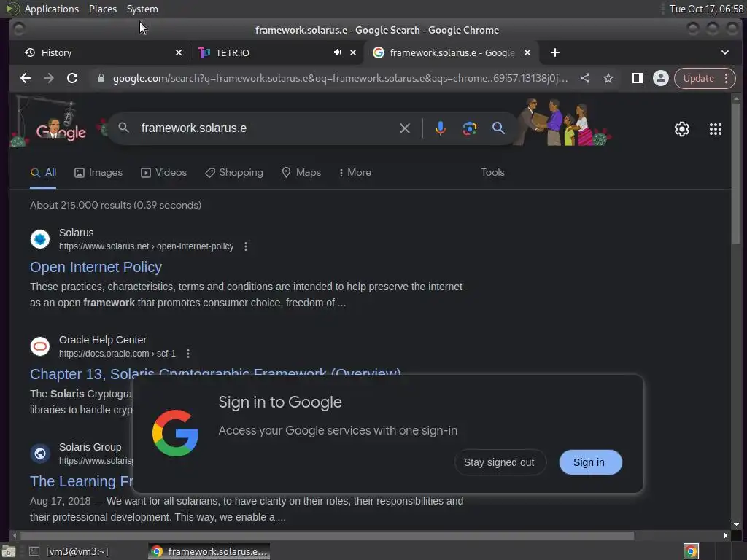Open the site security lock info

[x=101, y=78]
